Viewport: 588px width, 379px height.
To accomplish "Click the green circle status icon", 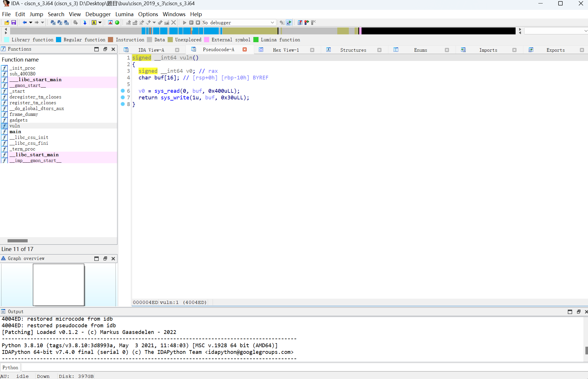I will [x=117, y=23].
